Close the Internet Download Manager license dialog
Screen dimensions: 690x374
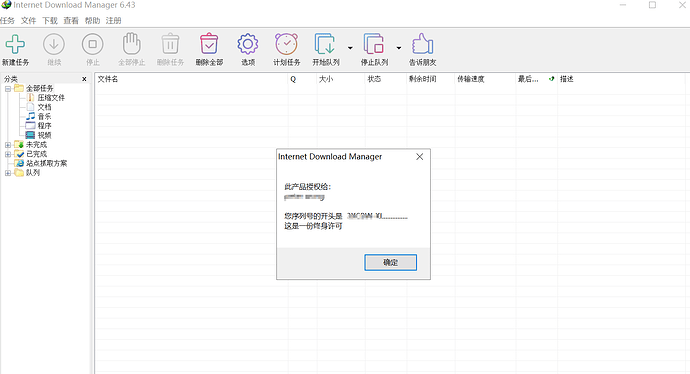click(419, 157)
